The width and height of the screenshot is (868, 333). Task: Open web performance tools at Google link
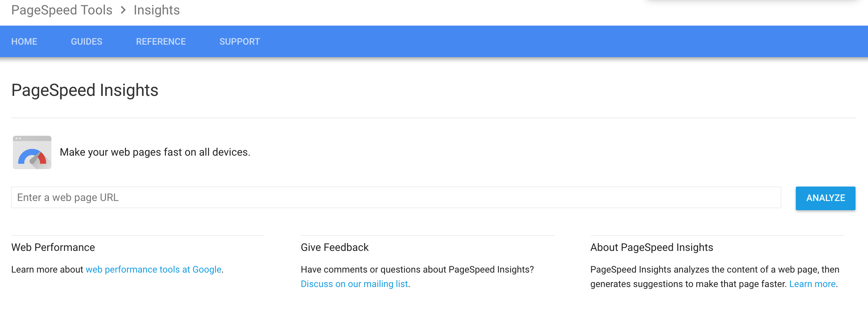[154, 270]
